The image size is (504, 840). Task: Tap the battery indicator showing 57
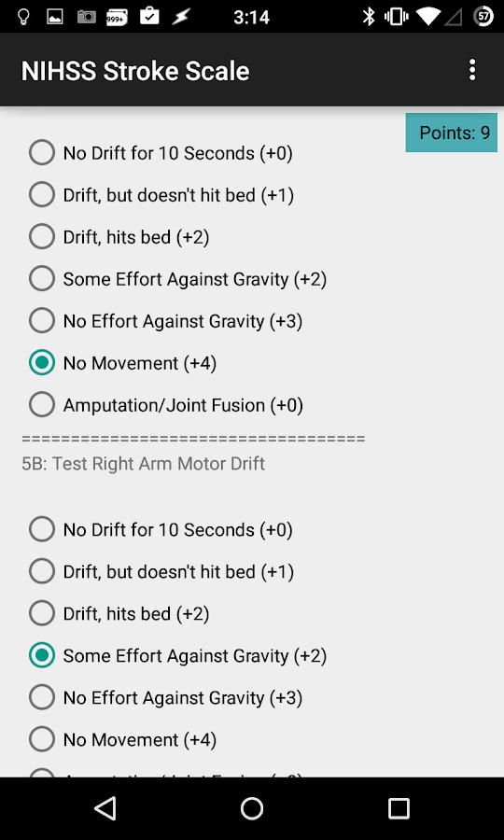(x=483, y=17)
